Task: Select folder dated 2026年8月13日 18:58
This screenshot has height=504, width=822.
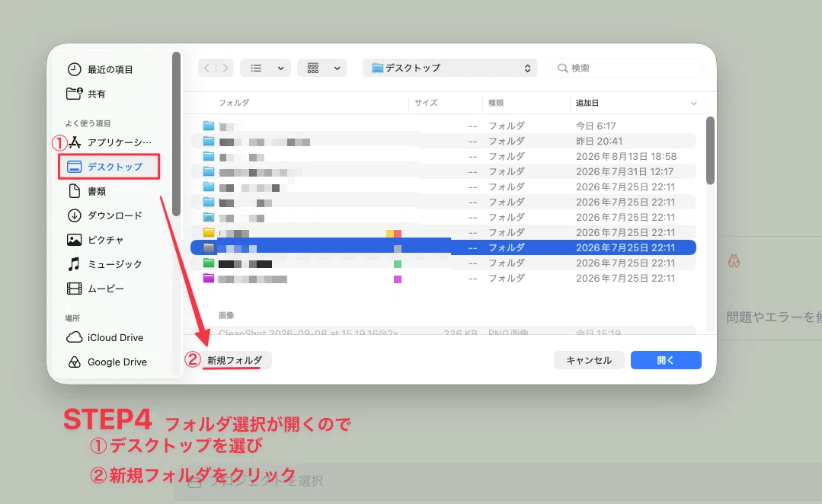Action: coord(443,156)
